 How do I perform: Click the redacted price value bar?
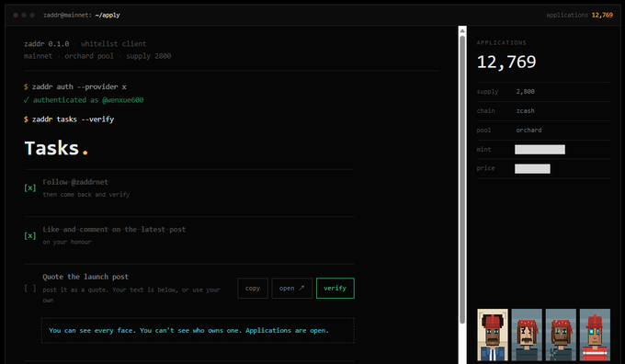point(532,168)
